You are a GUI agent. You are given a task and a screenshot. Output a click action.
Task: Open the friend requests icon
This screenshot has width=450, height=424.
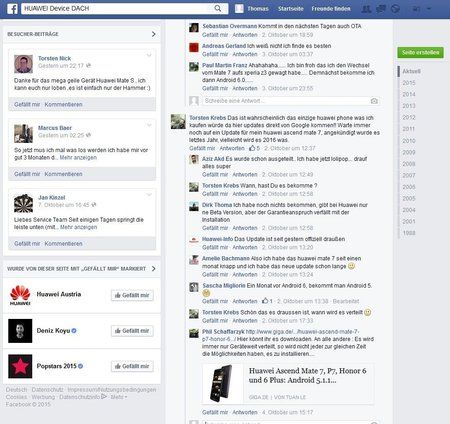tap(366, 9)
